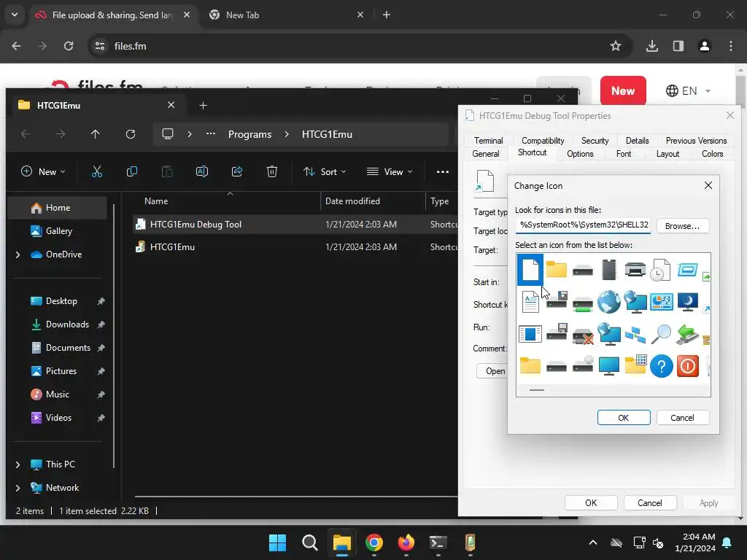Screen dimensions: 747x560
Task: Open the Terminal app from taskbar
Action: tap(438, 542)
